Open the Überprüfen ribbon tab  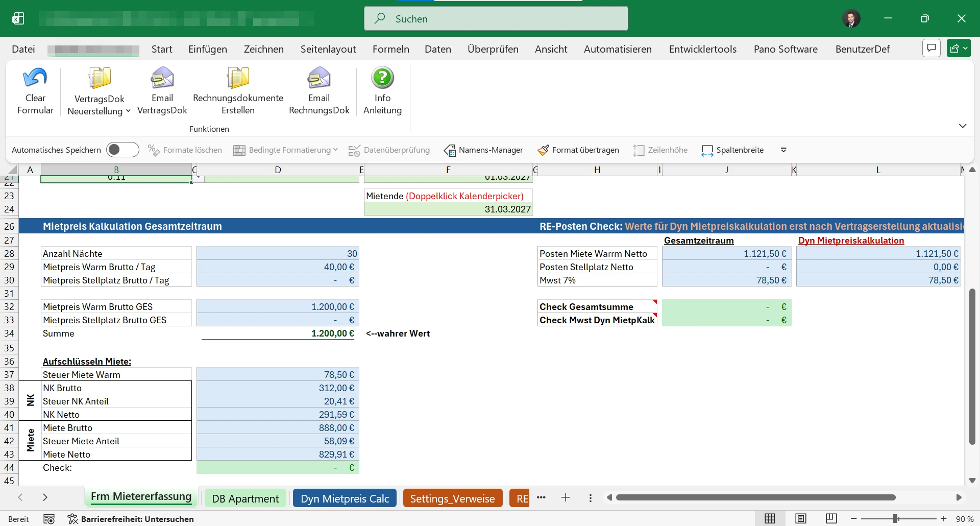tap(493, 49)
